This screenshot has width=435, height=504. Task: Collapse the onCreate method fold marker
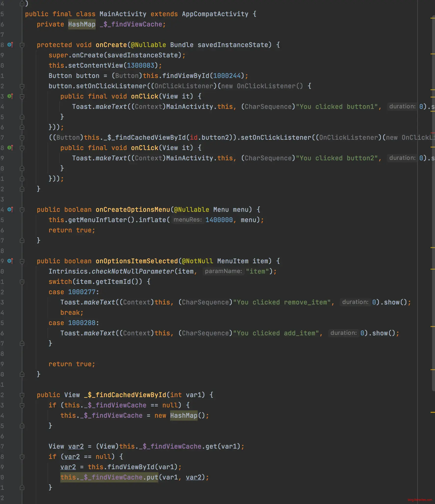click(x=22, y=45)
